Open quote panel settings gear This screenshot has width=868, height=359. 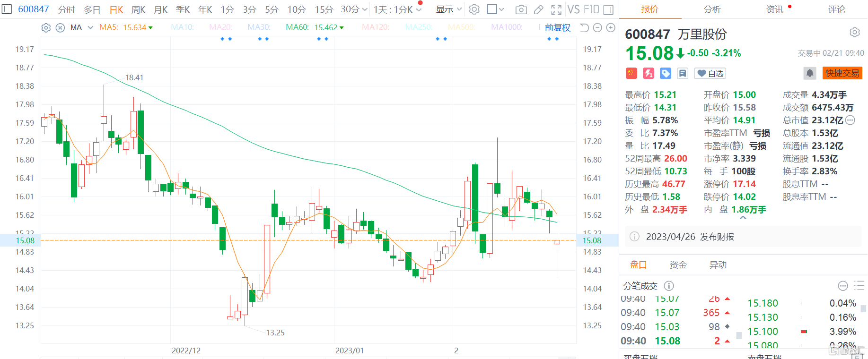[855, 32]
